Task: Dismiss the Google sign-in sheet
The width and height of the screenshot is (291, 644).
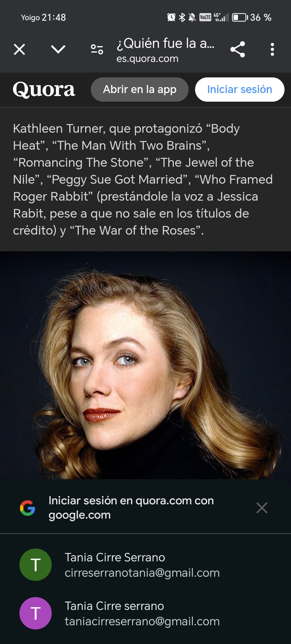Action: click(262, 508)
